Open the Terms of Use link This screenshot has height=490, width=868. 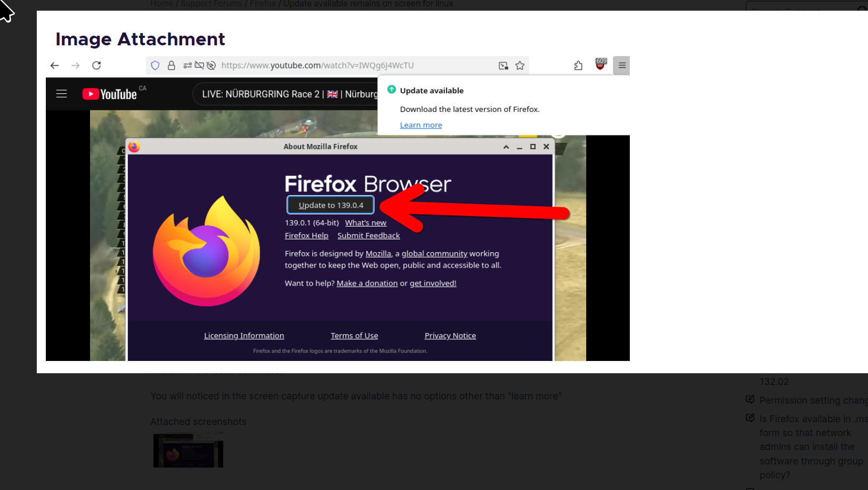[354, 336]
